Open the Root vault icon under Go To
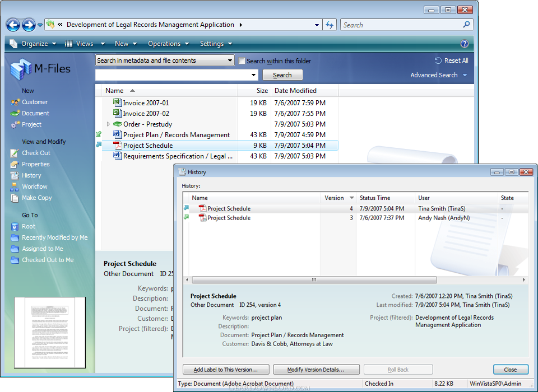The width and height of the screenshot is (538, 392). point(15,227)
